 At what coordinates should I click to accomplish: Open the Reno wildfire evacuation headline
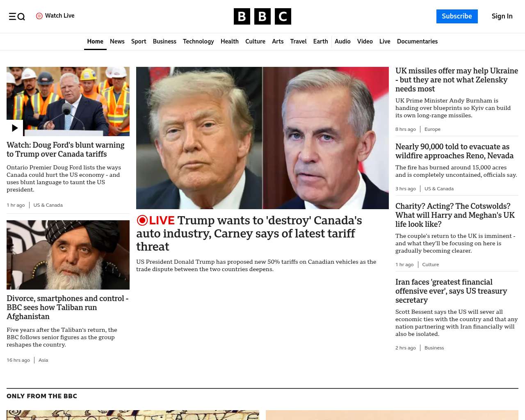pyautogui.click(x=454, y=151)
